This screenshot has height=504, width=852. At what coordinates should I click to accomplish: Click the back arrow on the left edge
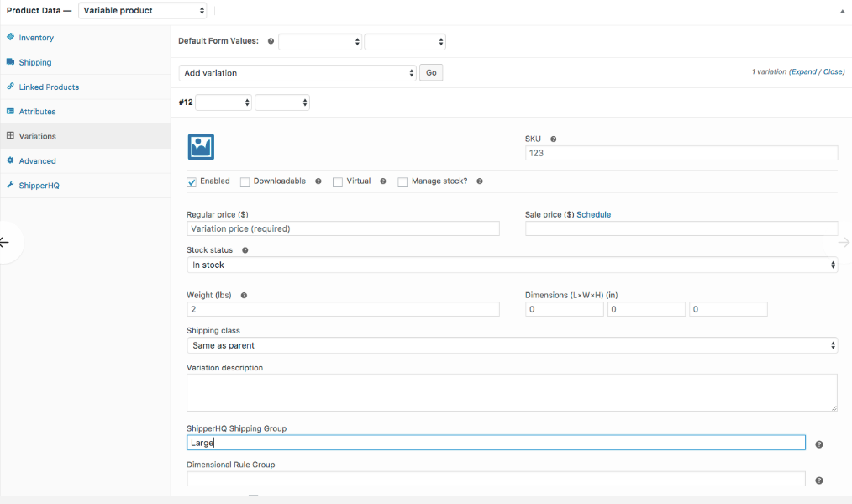click(x=5, y=243)
